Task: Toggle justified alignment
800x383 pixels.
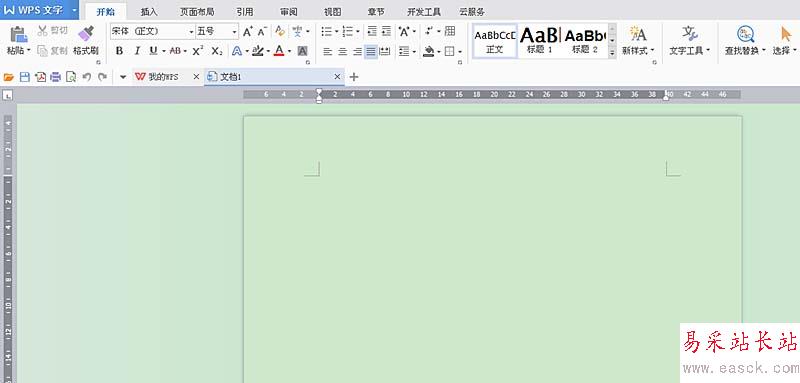Action: (x=371, y=51)
